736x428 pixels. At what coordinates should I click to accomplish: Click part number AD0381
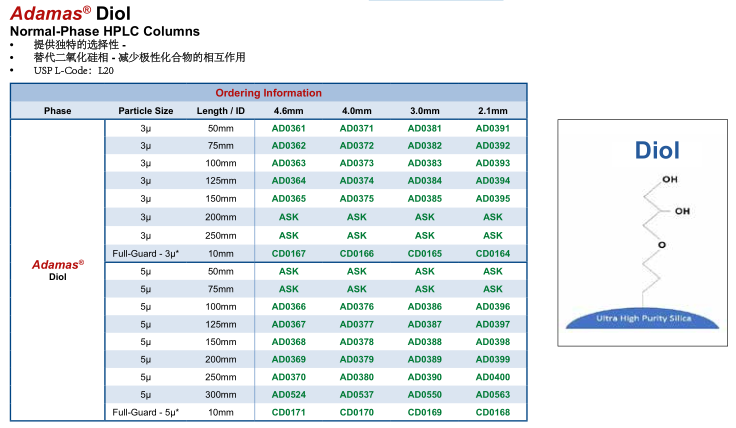424,128
